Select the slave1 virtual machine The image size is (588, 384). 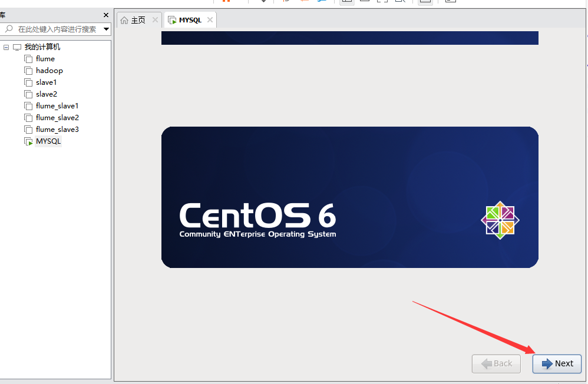pyautogui.click(x=46, y=82)
